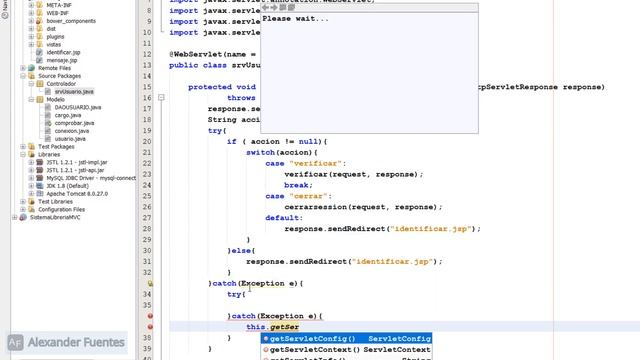Viewport: 640px width, 360px height.
Task: Click the Apache Tomcat server icon
Action: click(40, 194)
